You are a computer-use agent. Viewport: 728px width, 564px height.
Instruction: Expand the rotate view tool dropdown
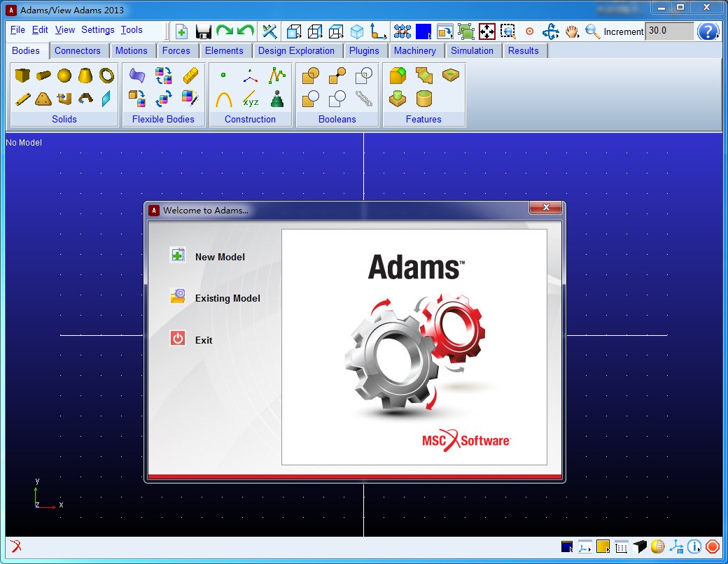[x=551, y=31]
